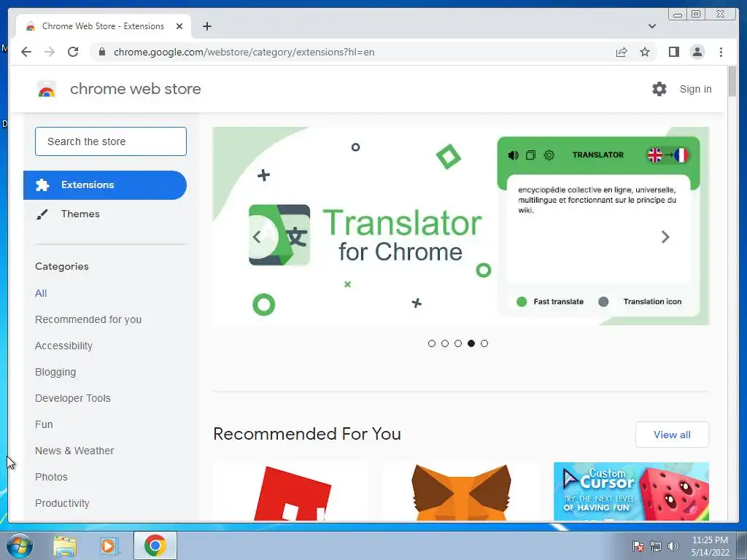
Task: Open Accessibility category
Action: [63, 346]
